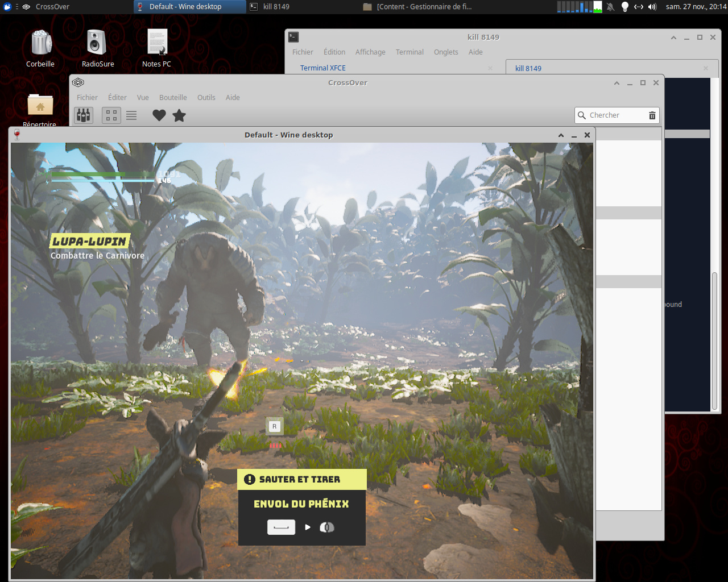Clear the search with the trash icon

point(652,115)
